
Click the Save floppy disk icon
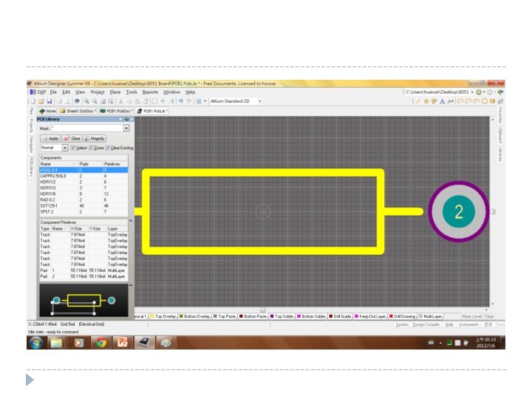(50, 101)
